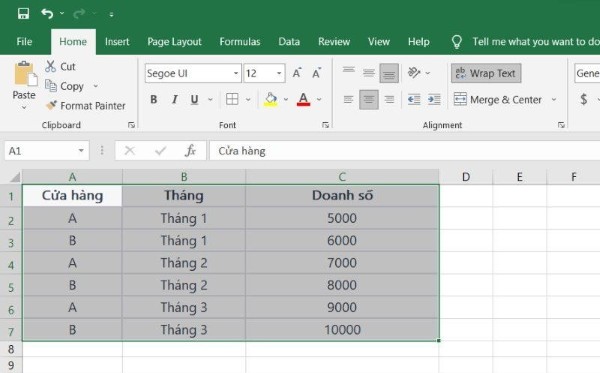
Task: Open the orientation options arrow
Action: tap(428, 73)
